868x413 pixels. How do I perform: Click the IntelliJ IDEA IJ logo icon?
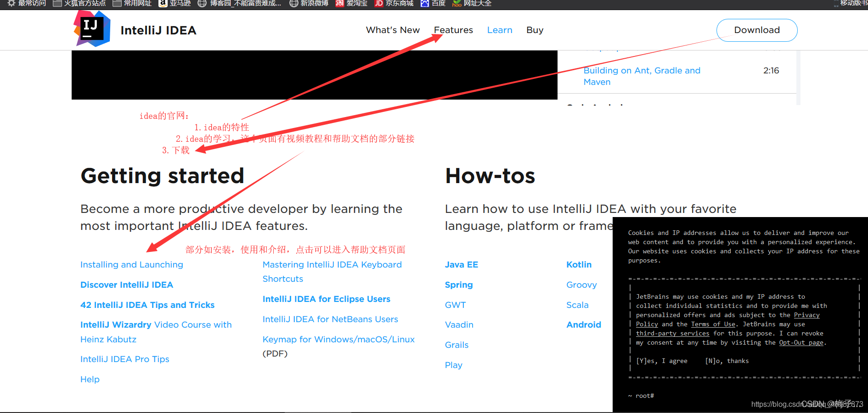pos(92,28)
